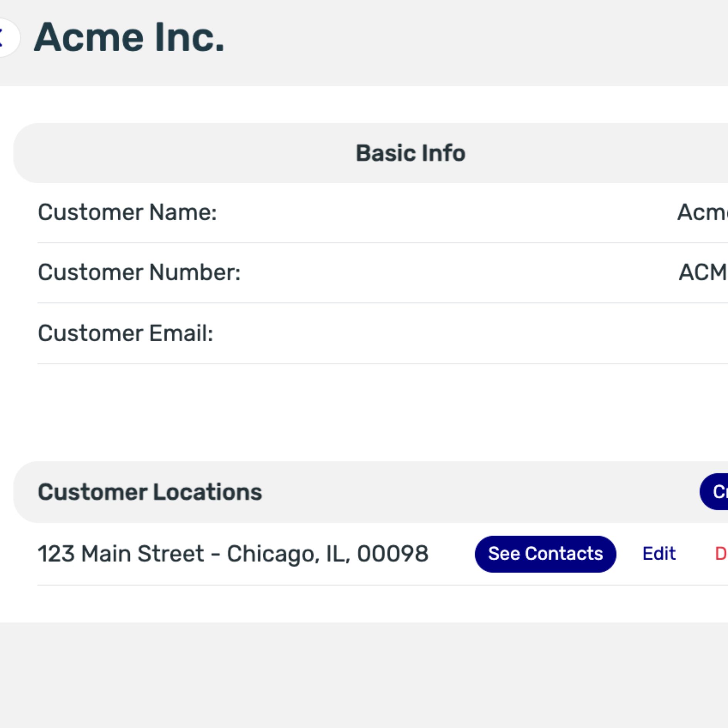Click the Acme Inc. page title
The image size is (728, 728).
[129, 38]
